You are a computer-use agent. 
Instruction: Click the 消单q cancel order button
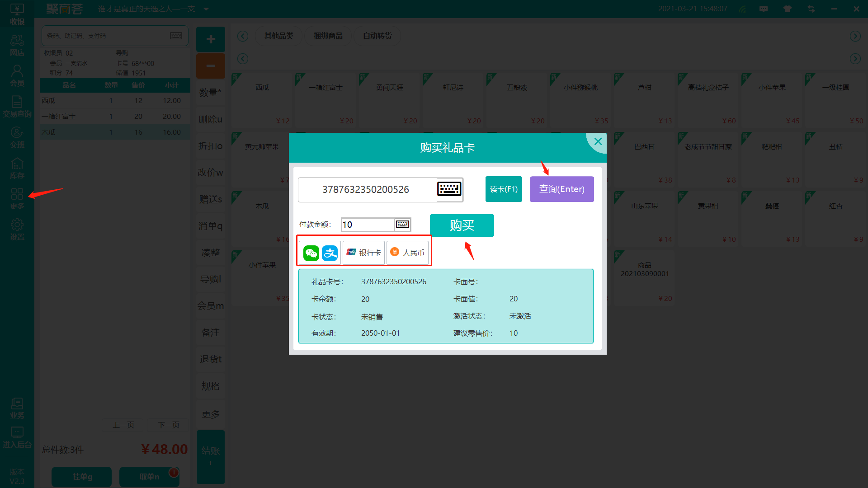coord(211,226)
